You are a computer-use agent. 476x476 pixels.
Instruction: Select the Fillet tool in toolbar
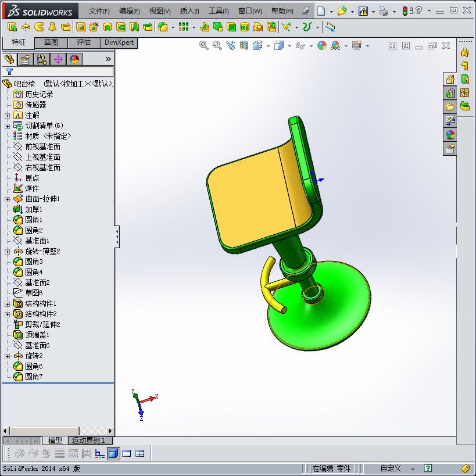pos(163,27)
